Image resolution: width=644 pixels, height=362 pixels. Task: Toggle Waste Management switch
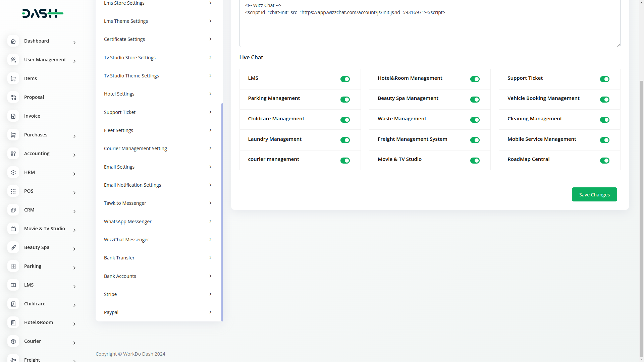[x=475, y=120]
